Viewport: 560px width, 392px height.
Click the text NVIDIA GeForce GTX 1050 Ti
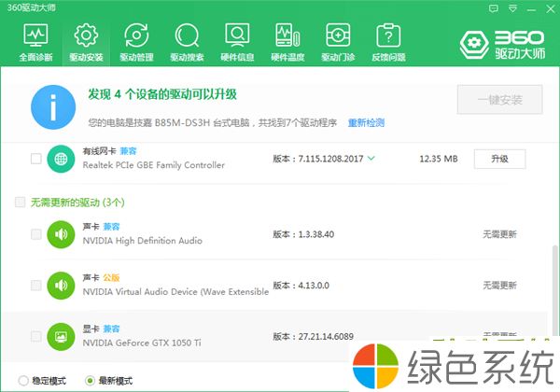[142, 343]
